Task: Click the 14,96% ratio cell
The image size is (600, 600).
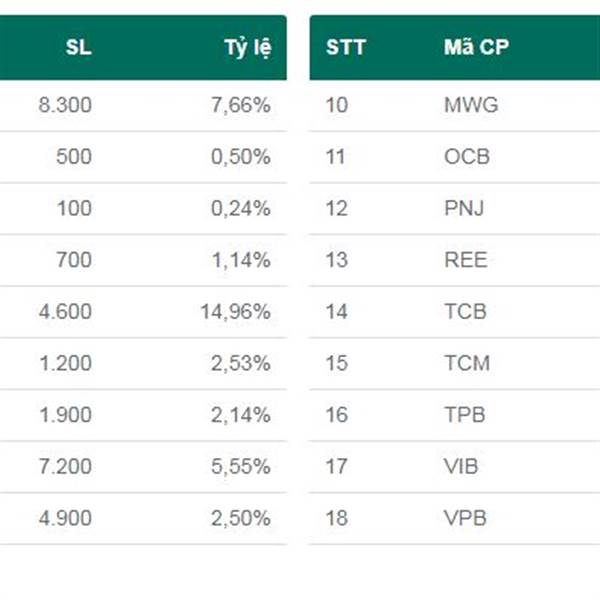Action: point(236,311)
